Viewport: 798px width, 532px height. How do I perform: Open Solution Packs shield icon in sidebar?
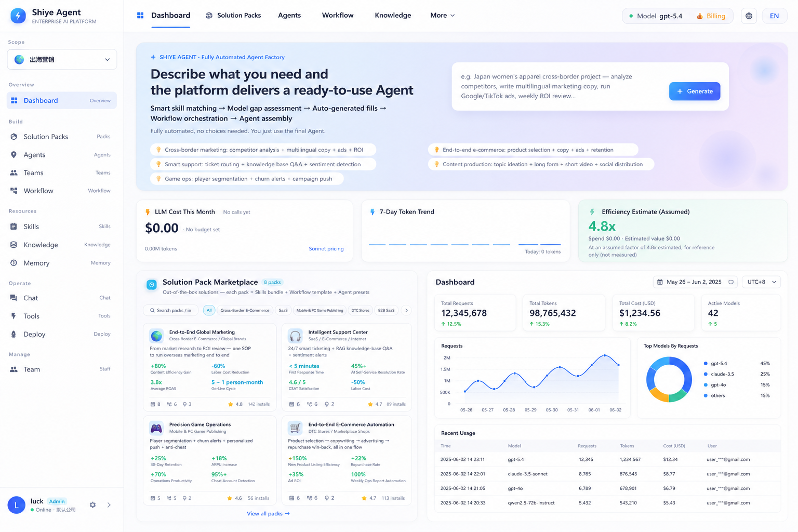(x=14, y=137)
